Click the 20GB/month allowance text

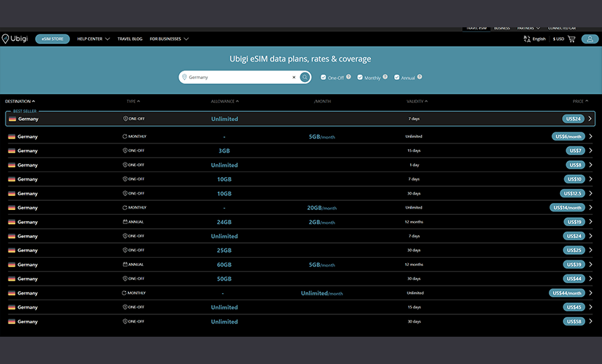[322, 208]
